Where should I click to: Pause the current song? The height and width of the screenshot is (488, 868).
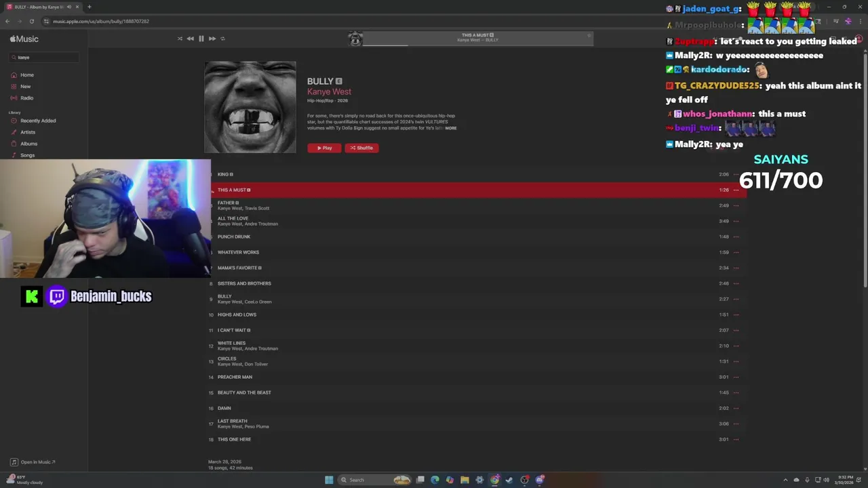pos(201,39)
